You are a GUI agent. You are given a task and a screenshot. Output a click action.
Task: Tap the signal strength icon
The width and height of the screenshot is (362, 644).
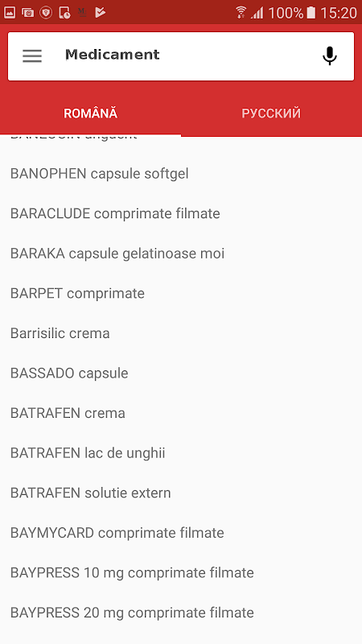(257, 12)
